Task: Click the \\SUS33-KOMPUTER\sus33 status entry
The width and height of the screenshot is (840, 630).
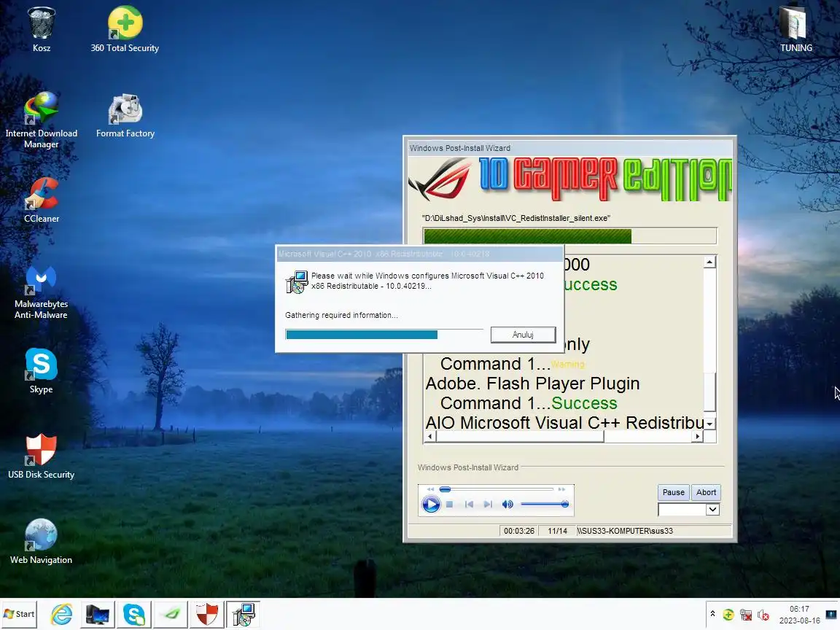Action: pos(625,531)
